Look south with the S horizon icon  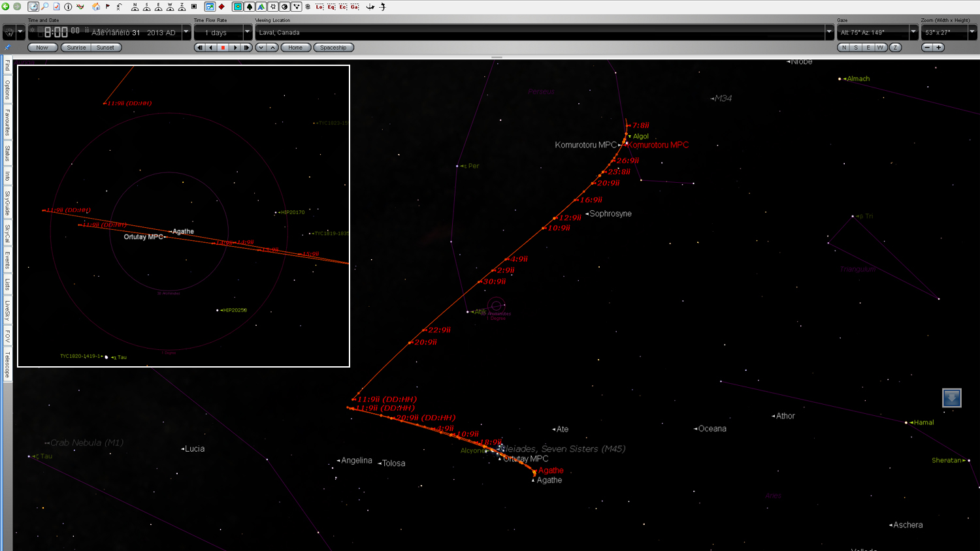coord(146,7)
